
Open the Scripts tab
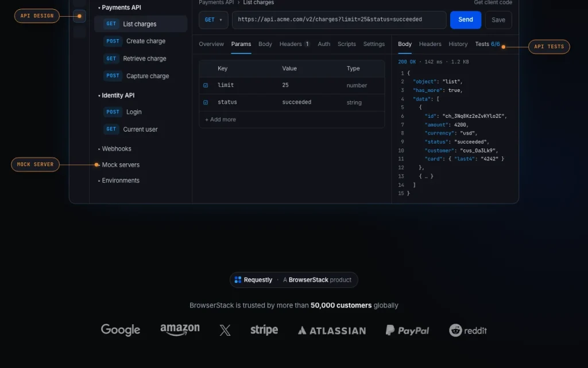pos(346,44)
